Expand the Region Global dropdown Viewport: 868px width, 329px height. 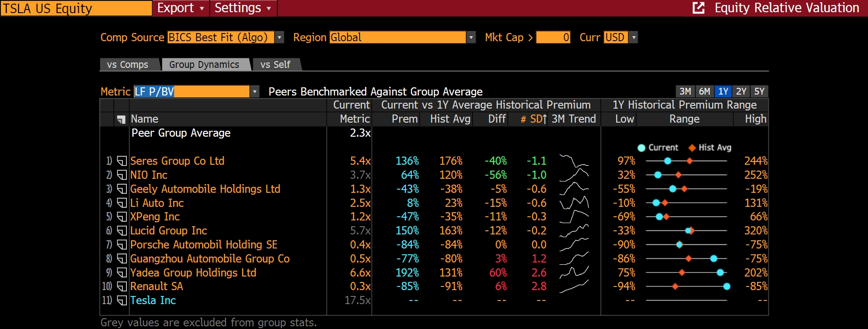471,38
